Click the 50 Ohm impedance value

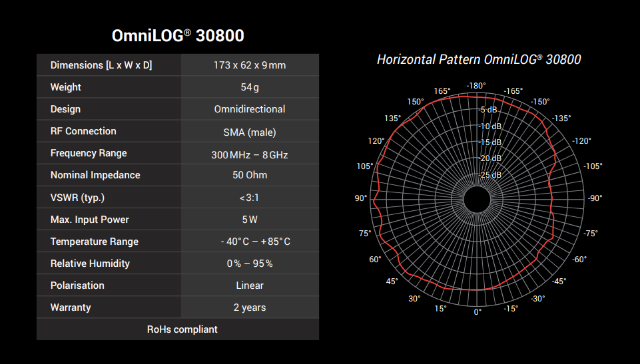250,175
